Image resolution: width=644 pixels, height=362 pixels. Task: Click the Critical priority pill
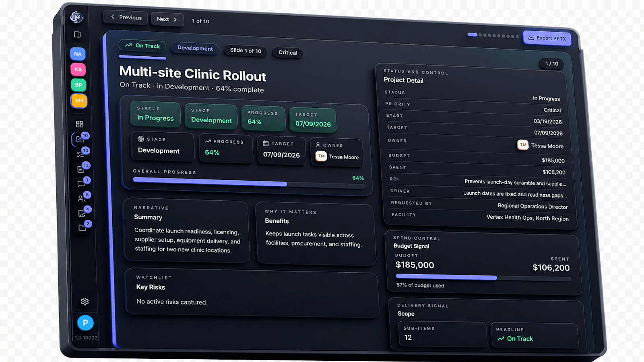(x=288, y=53)
